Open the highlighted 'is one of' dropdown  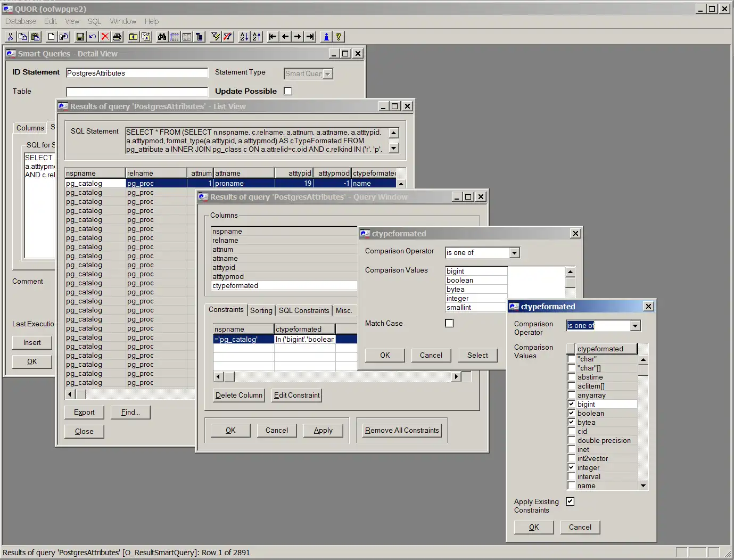tap(635, 326)
